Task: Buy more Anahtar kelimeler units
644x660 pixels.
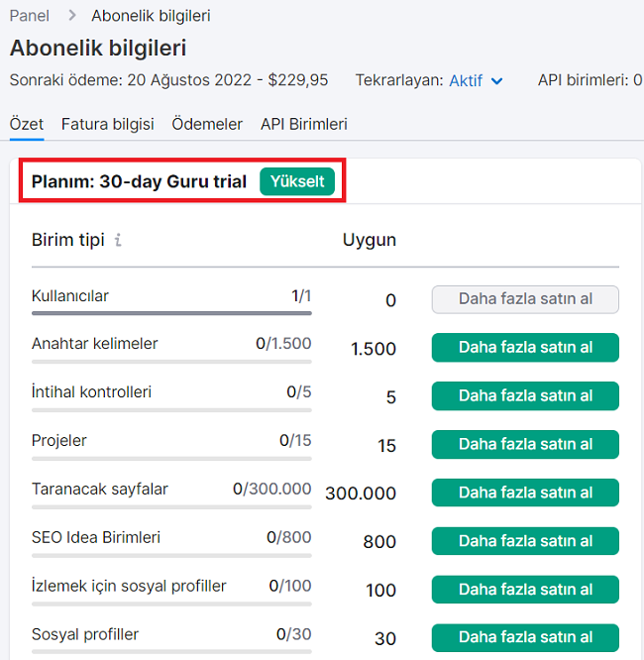Action: [x=525, y=348]
